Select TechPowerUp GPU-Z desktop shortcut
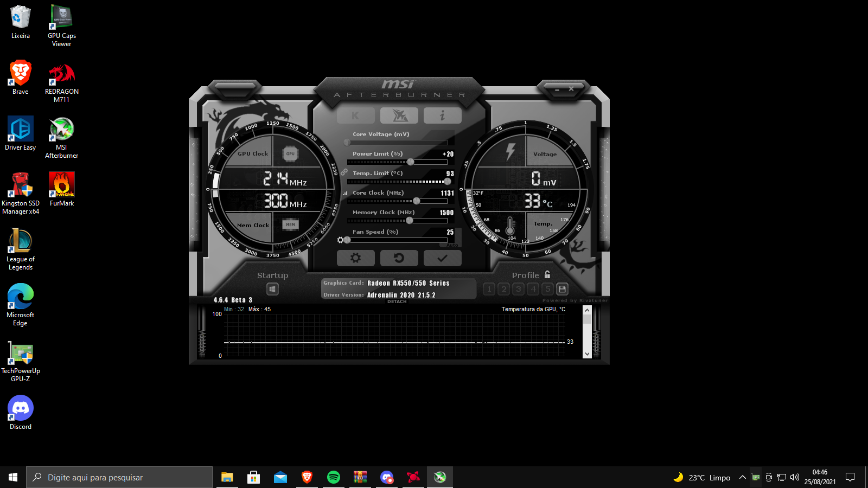Viewport: 868px width, 488px height. (21, 361)
